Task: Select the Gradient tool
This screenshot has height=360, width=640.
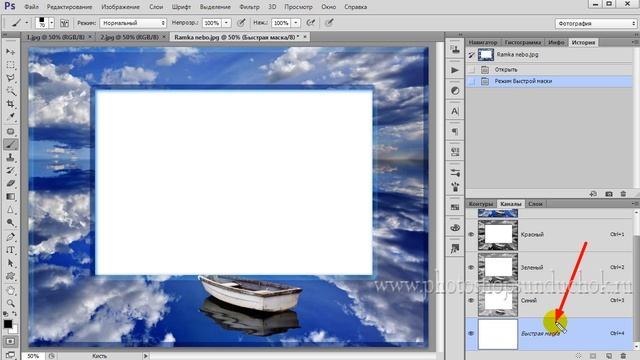Action: pyautogui.click(x=11, y=197)
